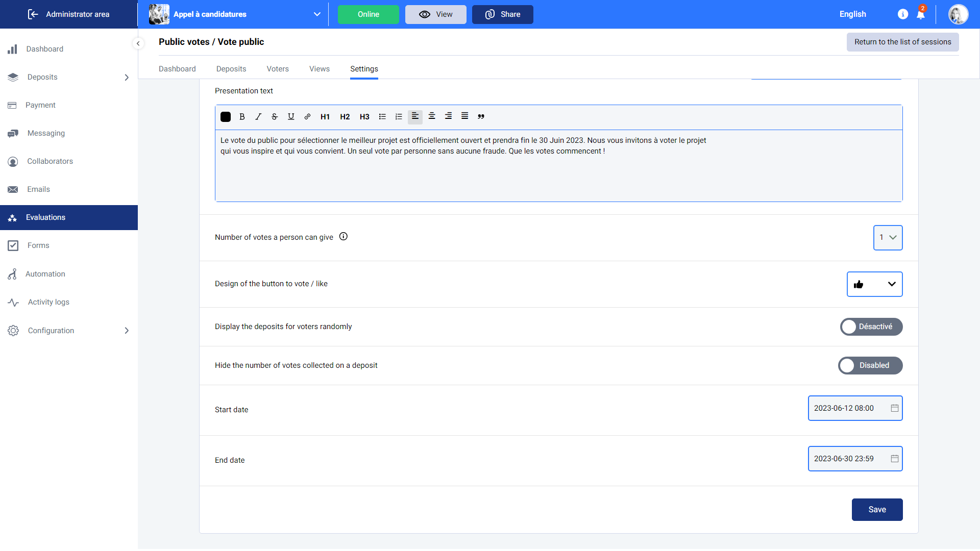
Task: Toggle hiding number of votes collected
Action: pos(870,366)
